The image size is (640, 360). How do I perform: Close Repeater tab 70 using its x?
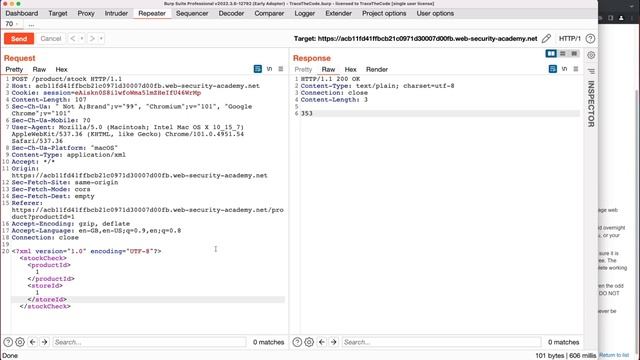click(x=17, y=24)
